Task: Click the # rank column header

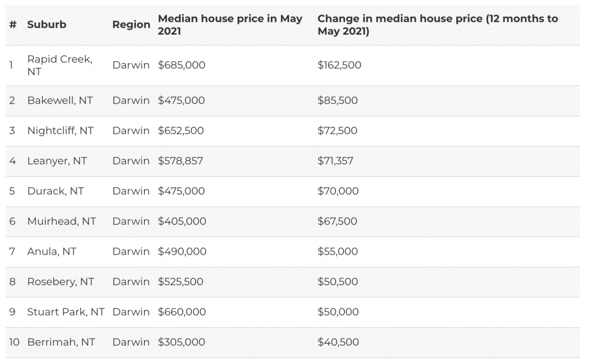Action: pos(13,24)
